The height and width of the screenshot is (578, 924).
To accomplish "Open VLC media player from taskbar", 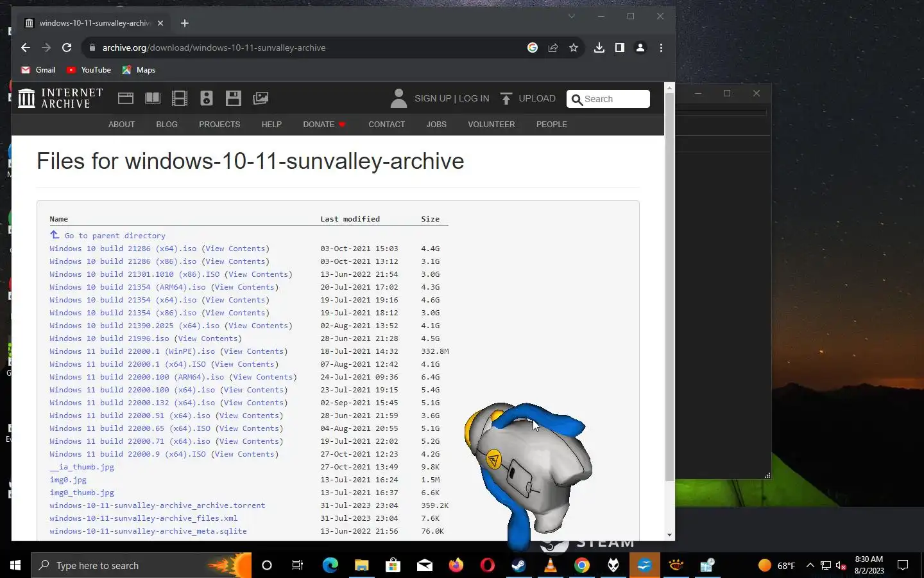I will coord(550,565).
